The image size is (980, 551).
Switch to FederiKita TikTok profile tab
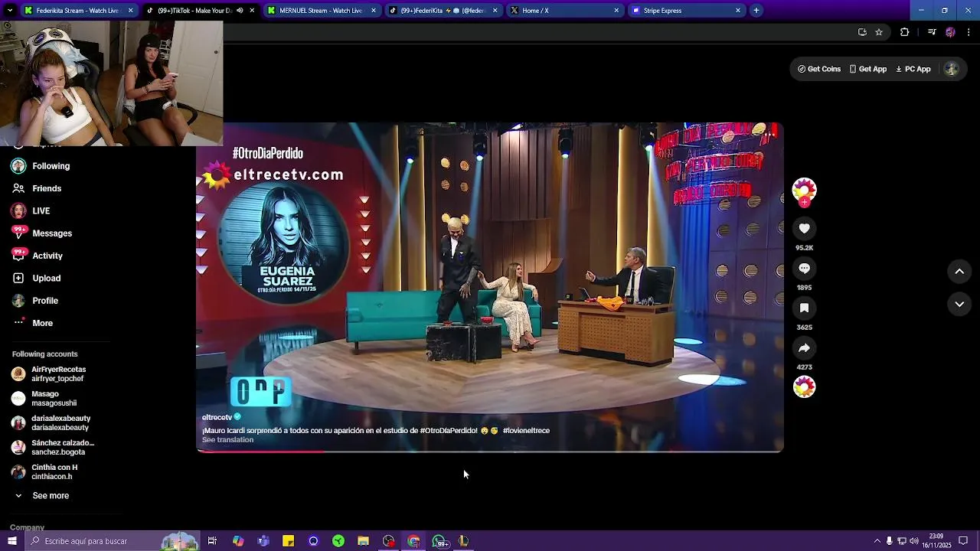coord(442,11)
